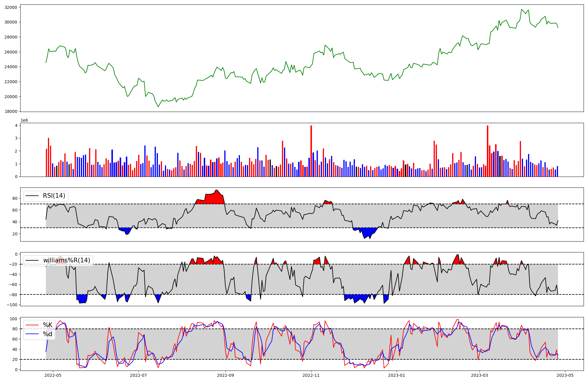Click the 32000 price axis label

pos(11,7)
